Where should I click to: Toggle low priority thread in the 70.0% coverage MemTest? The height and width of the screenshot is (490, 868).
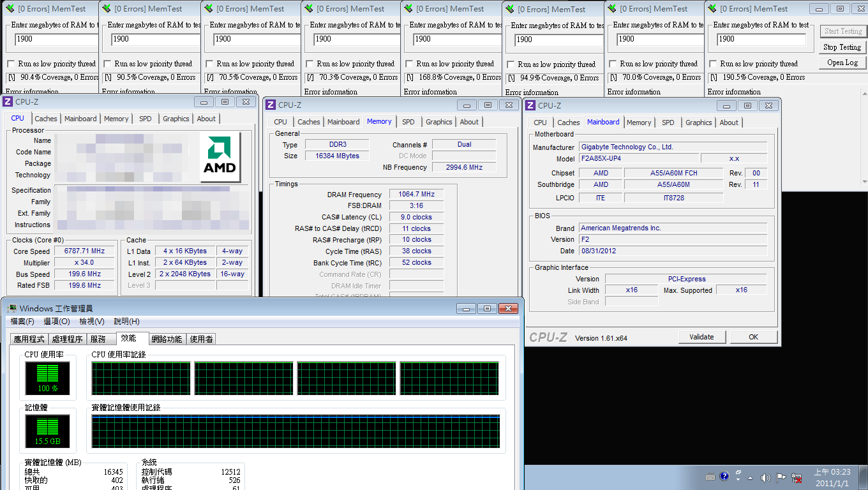tap(613, 64)
